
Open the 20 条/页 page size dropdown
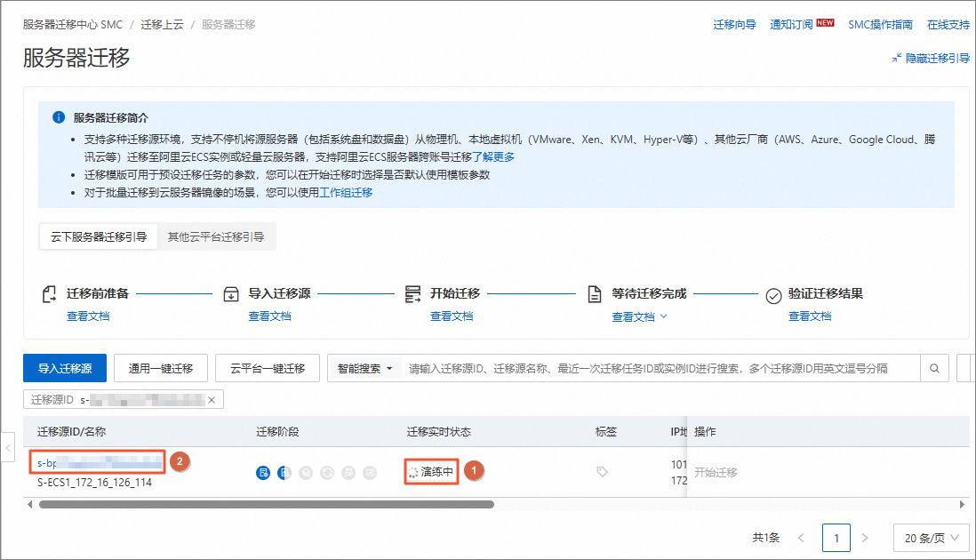click(931, 538)
